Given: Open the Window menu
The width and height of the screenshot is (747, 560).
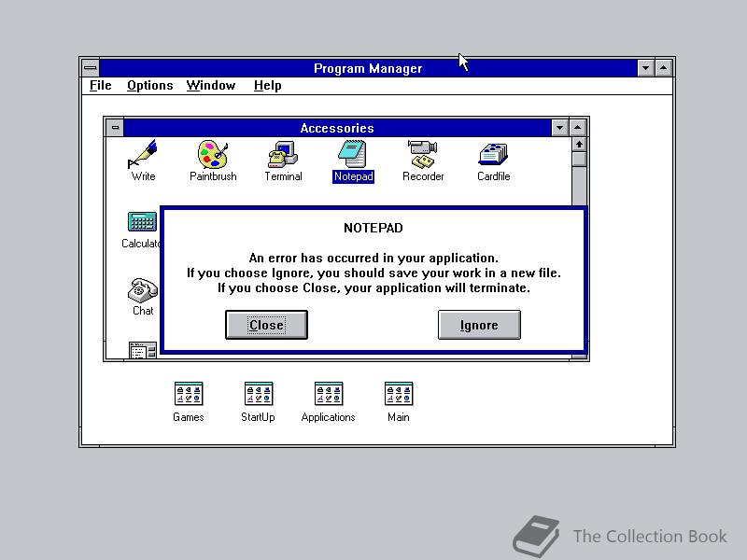Looking at the screenshot, I should (x=211, y=85).
